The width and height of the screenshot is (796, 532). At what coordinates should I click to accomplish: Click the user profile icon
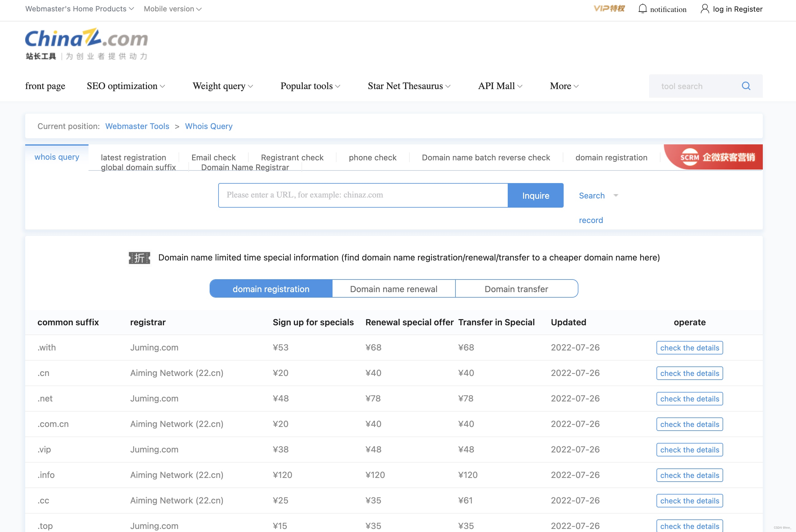(x=705, y=9)
